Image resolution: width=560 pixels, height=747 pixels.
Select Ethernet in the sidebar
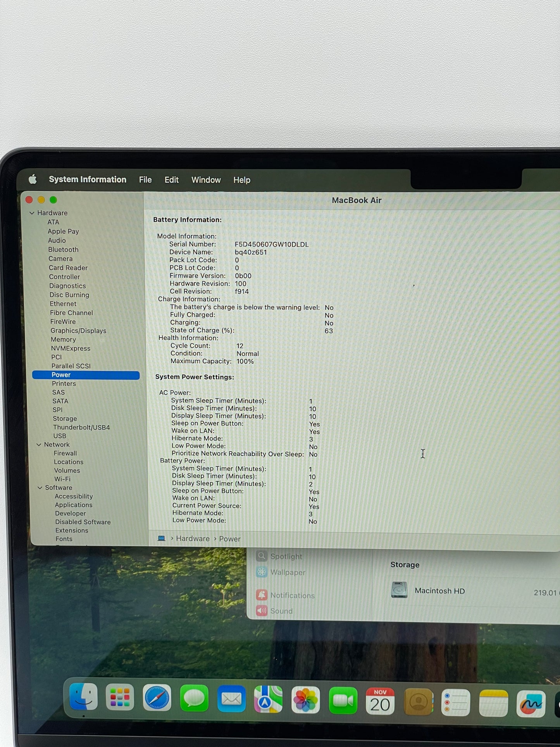[63, 304]
